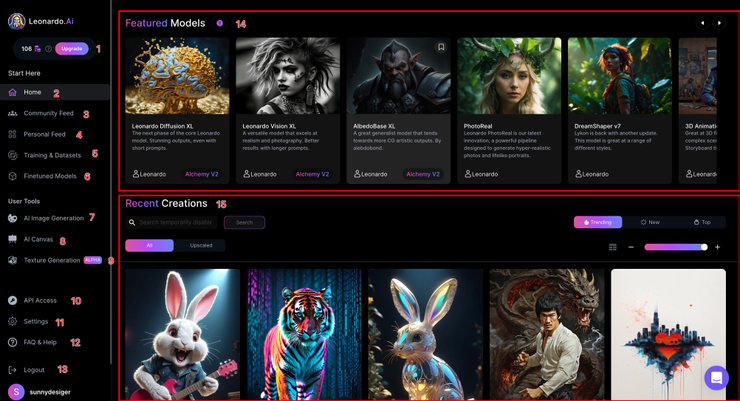Click the Community Feed people icon

[x=13, y=113]
